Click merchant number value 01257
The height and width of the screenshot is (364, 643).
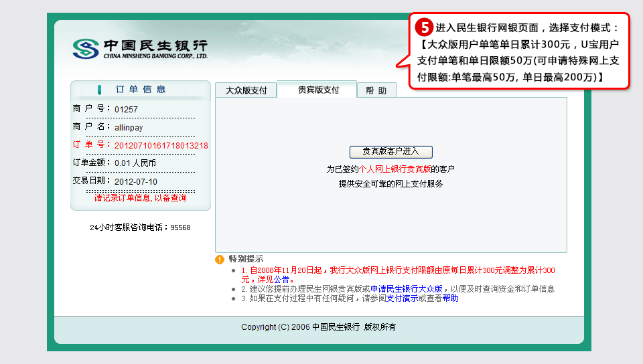tap(126, 109)
